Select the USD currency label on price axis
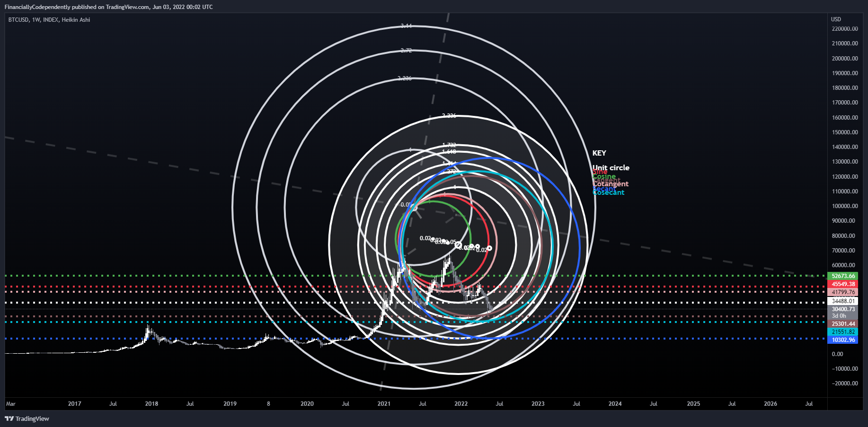The height and width of the screenshot is (427, 868). point(836,19)
